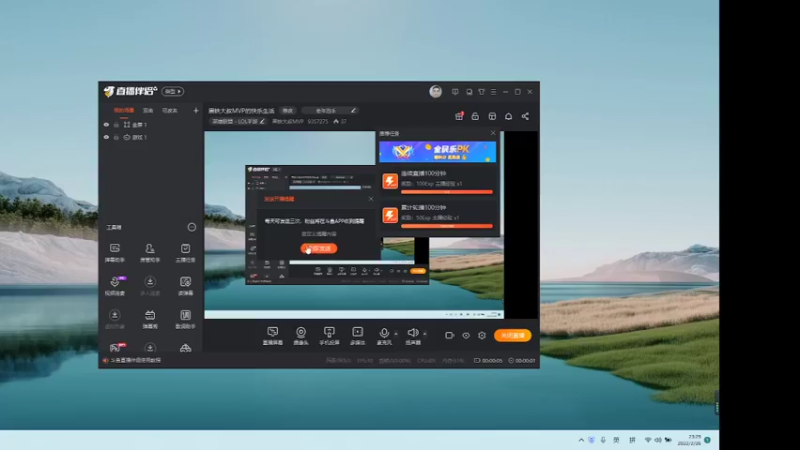Click the user avatar in the title bar
Viewport: 800px width, 450px height.
point(435,91)
